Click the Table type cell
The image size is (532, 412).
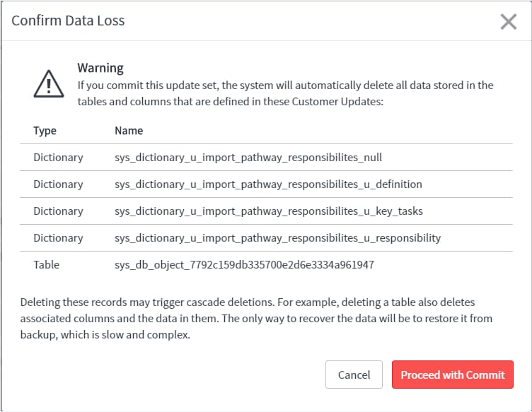click(47, 264)
